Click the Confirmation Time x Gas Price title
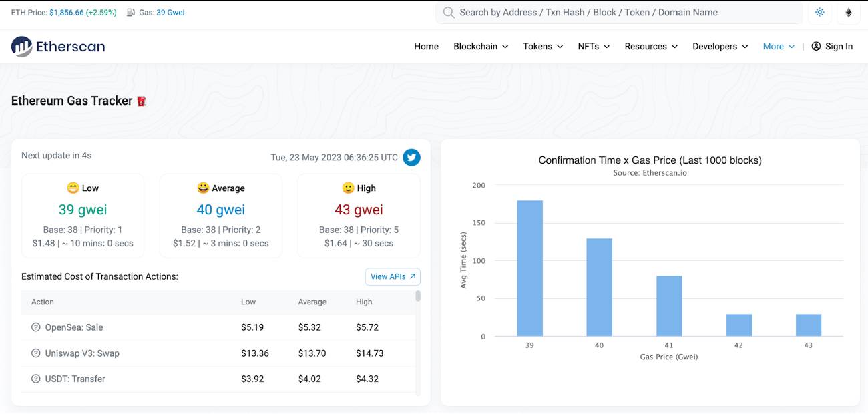868x414 pixels. click(x=650, y=160)
